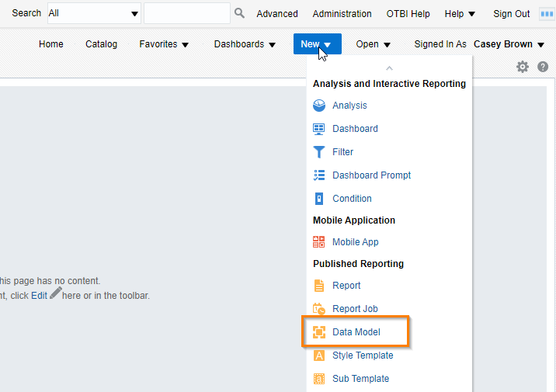
Task: Click the Report document icon
Action: [x=319, y=286]
